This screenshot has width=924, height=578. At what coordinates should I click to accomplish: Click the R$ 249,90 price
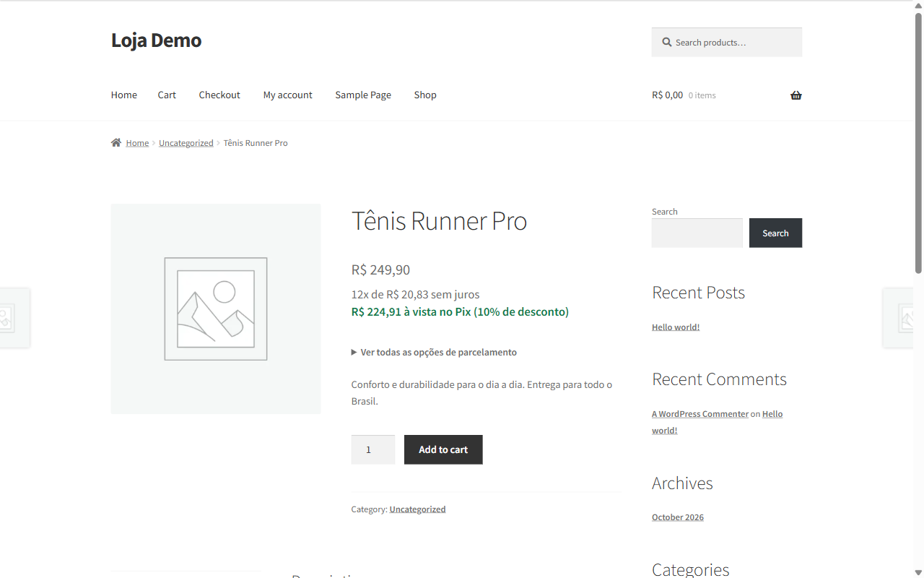[380, 270]
